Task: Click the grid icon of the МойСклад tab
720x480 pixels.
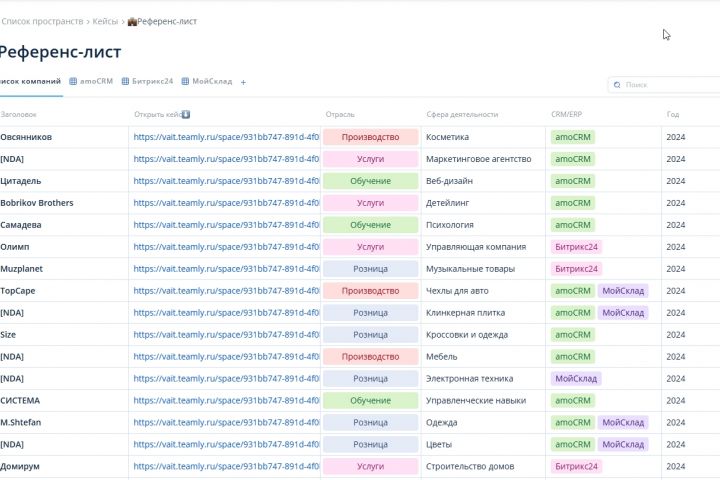Action: (x=185, y=82)
